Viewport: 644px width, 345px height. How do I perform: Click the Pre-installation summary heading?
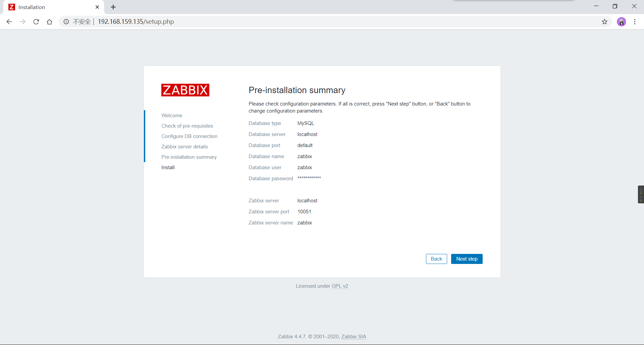(297, 90)
